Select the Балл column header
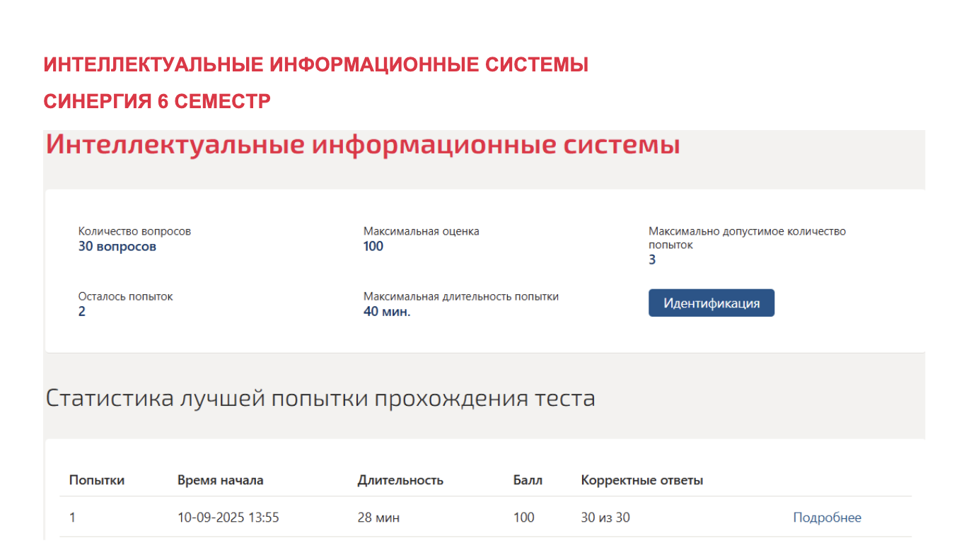976x560 pixels. tap(528, 481)
